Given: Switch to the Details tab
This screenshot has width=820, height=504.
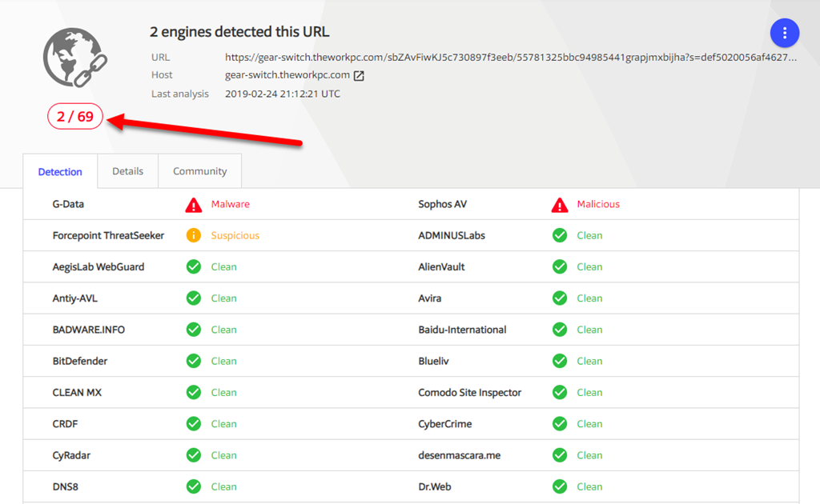Looking at the screenshot, I should pos(128,171).
